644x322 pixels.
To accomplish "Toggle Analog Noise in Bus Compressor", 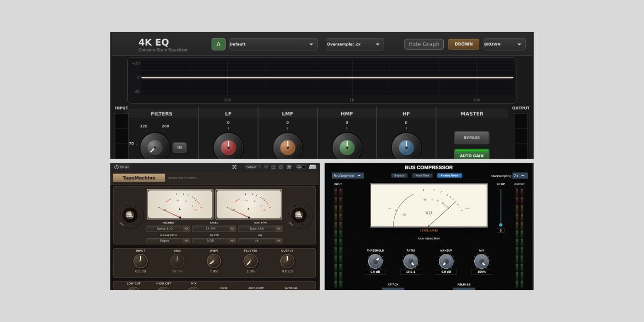I will (449, 176).
